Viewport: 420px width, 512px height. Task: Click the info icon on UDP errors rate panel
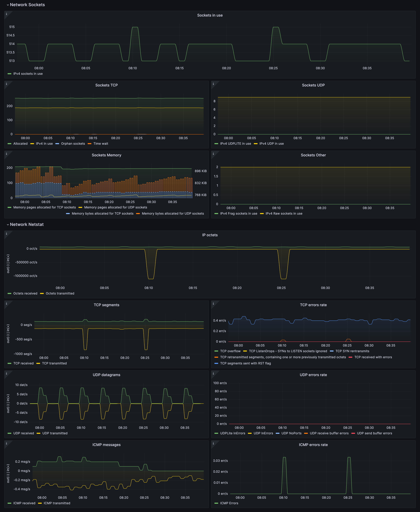pyautogui.click(x=213, y=373)
